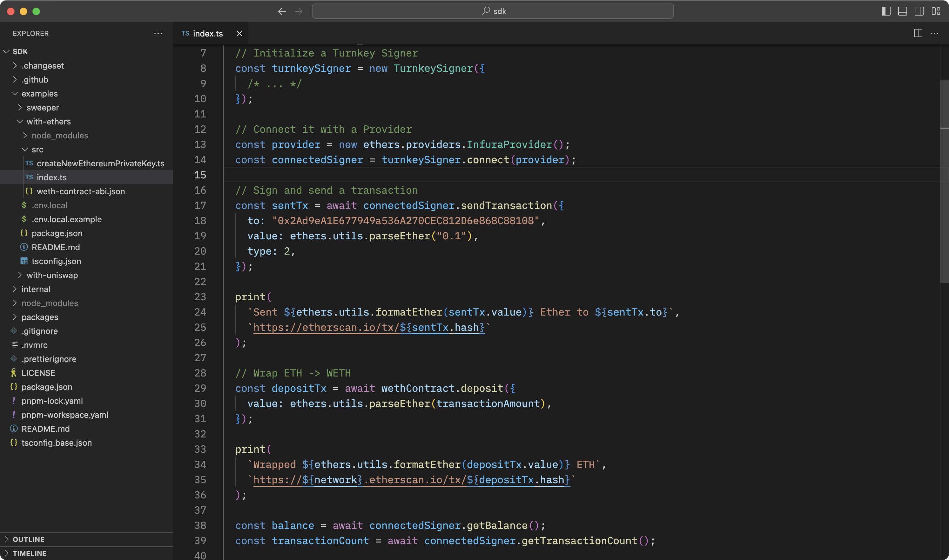Click the go forward arrow
Image resolution: width=949 pixels, height=560 pixels.
point(299,11)
